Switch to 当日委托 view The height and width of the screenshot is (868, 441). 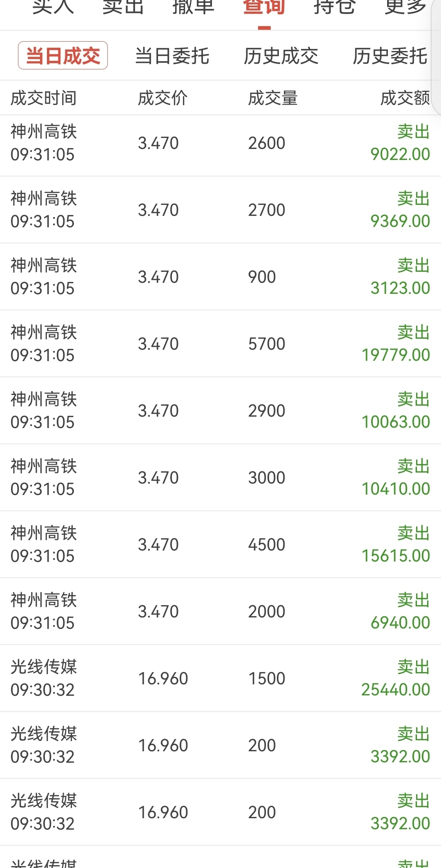(172, 56)
